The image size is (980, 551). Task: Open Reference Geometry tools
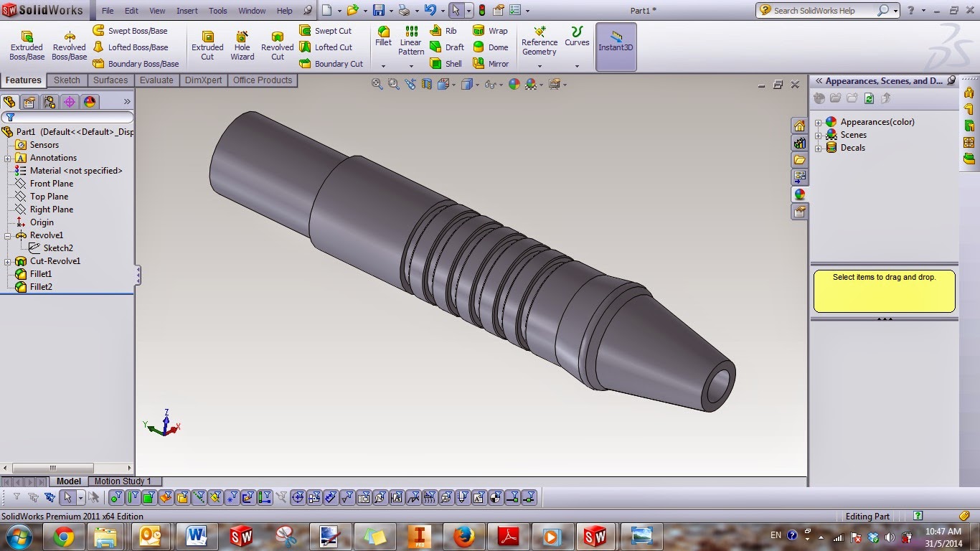coord(540,40)
